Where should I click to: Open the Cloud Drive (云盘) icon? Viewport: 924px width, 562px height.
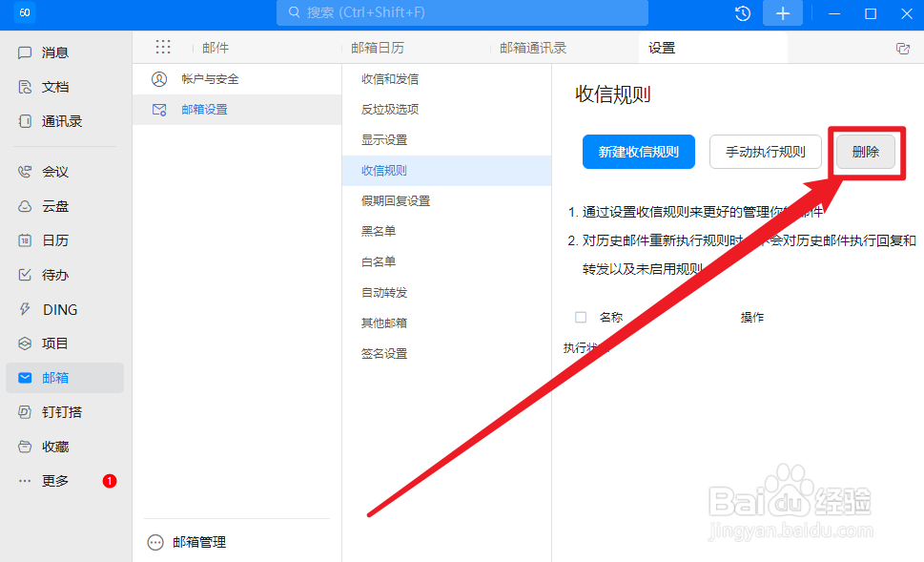tap(50, 205)
